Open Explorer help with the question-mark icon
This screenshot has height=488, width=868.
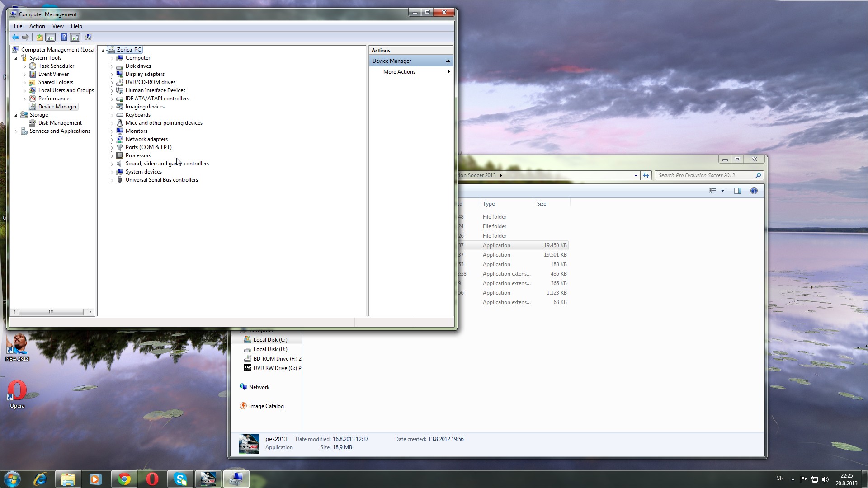[754, 191]
